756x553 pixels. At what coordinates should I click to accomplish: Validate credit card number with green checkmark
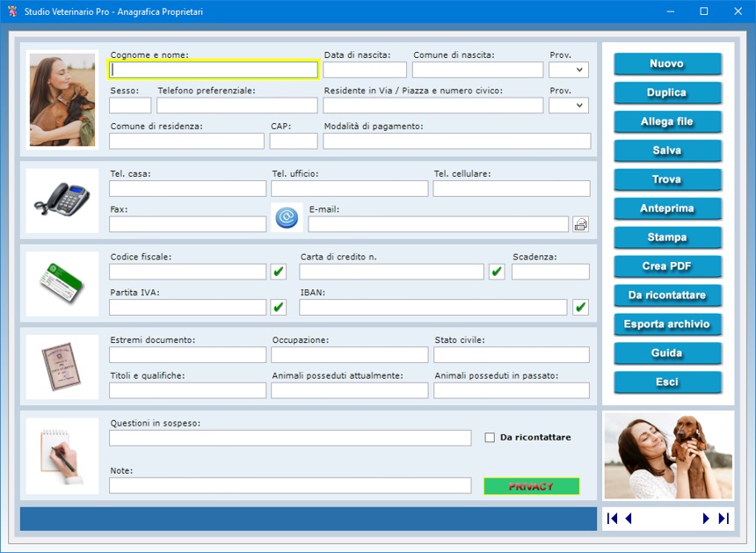tap(497, 272)
